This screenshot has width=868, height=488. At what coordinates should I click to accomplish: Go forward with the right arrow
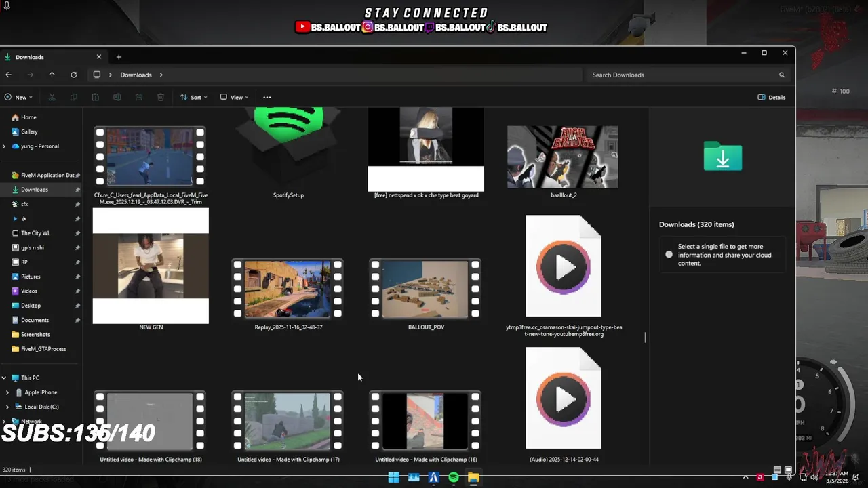30,75
